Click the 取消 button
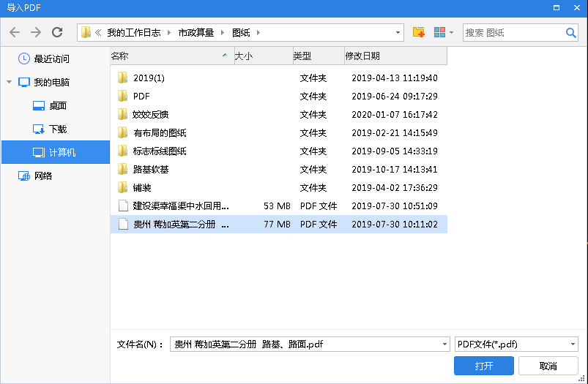The image size is (588, 384). 548,366
